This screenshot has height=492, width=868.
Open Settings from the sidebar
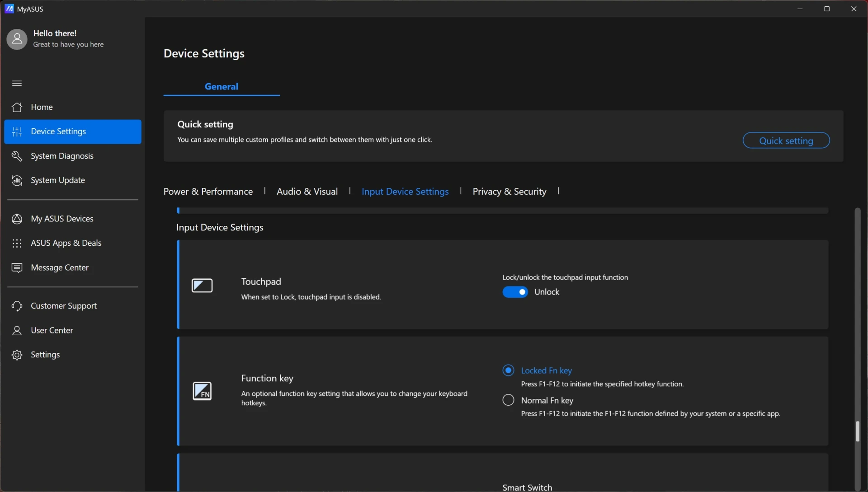(x=73, y=355)
